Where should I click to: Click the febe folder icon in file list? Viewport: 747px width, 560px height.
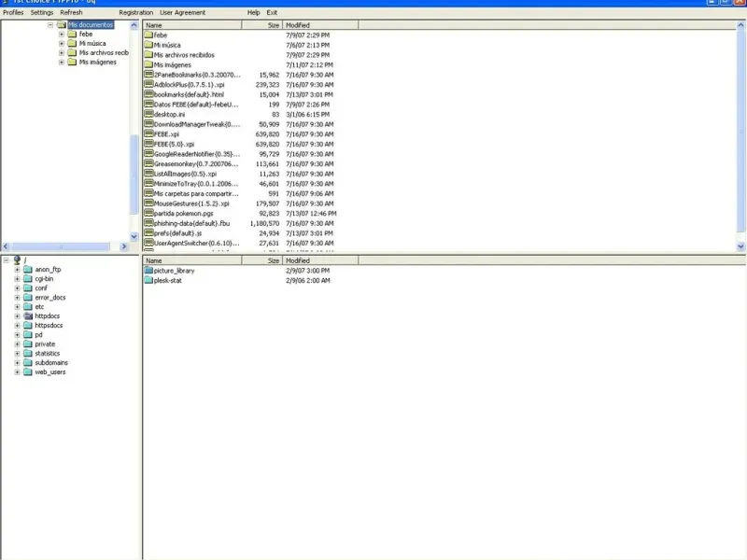click(x=148, y=35)
